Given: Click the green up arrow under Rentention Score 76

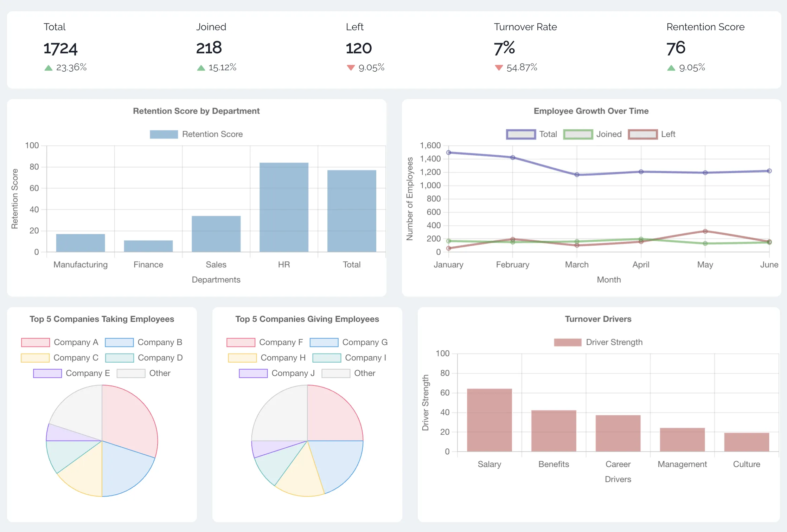Looking at the screenshot, I should pos(671,68).
